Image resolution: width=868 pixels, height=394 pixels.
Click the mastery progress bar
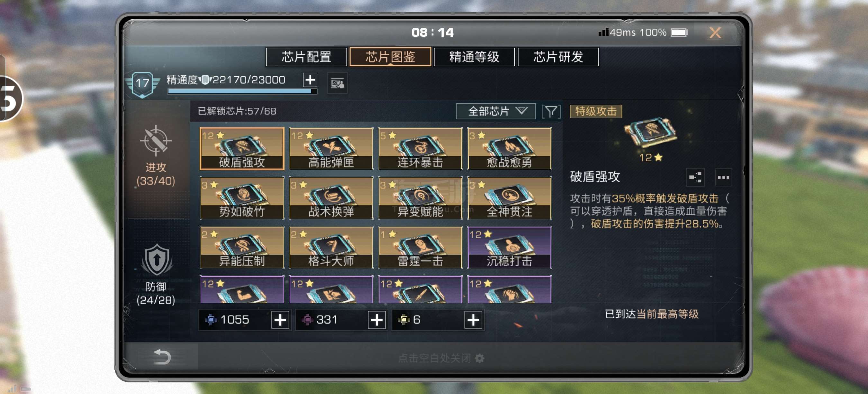click(242, 91)
